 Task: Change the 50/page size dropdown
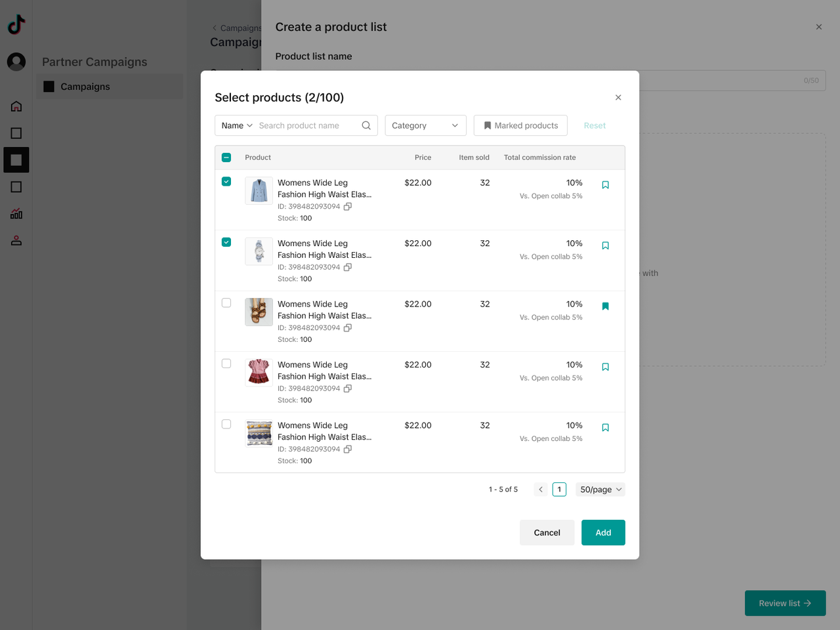pyautogui.click(x=600, y=490)
